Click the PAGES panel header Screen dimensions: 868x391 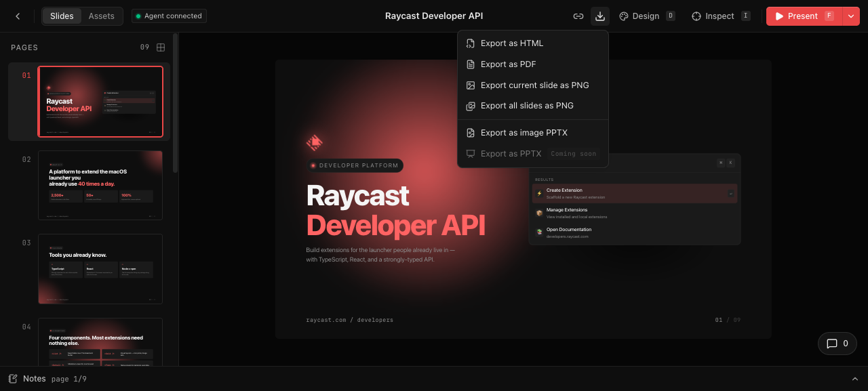pyautogui.click(x=24, y=47)
